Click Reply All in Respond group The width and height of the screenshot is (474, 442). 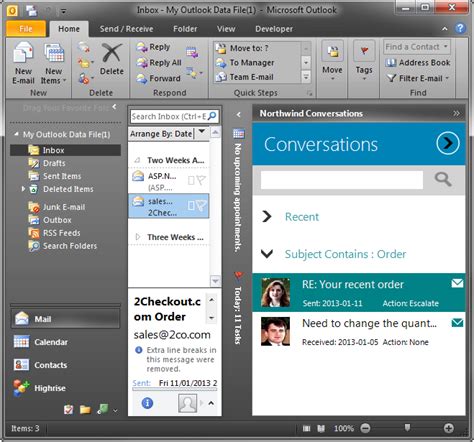[159, 63]
